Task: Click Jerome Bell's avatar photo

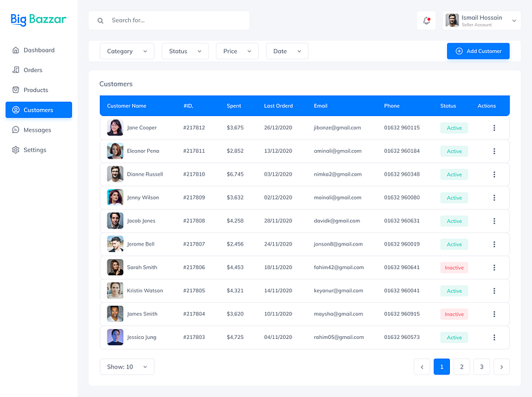Action: 115,244
